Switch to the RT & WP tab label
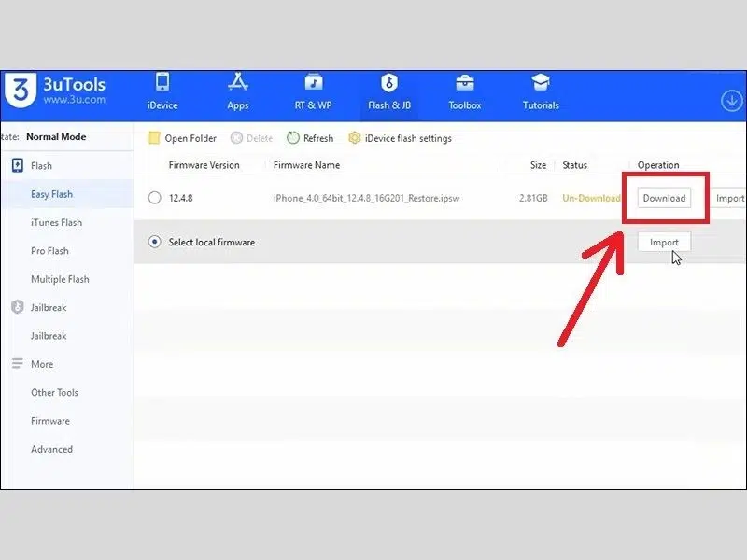This screenshot has width=747, height=560. click(313, 105)
